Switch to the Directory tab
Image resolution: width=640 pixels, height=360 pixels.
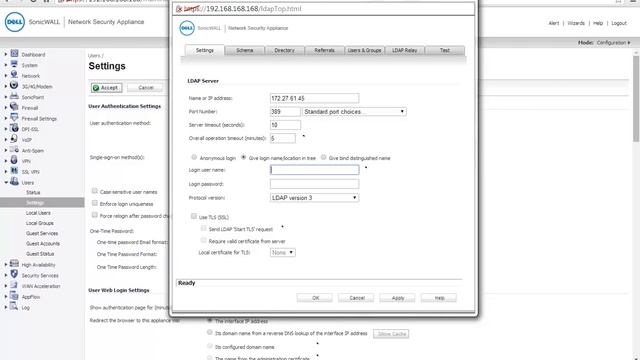point(284,50)
